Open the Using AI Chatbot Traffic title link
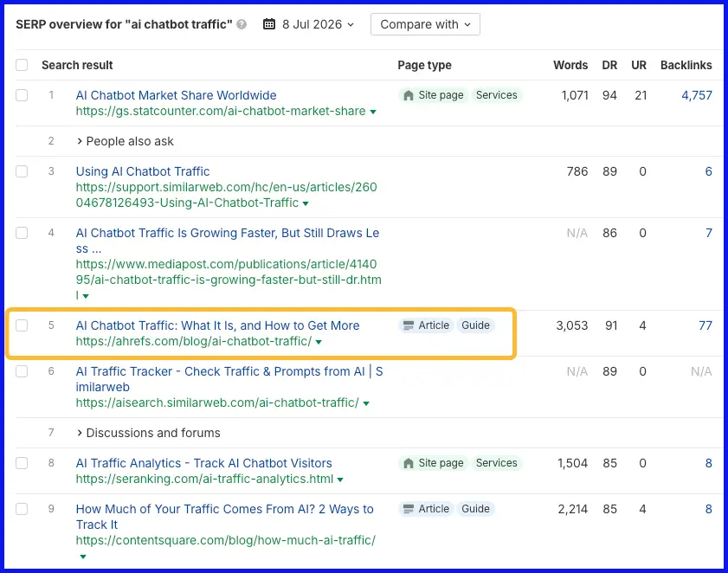This screenshot has height=573, width=728. pyautogui.click(x=143, y=171)
